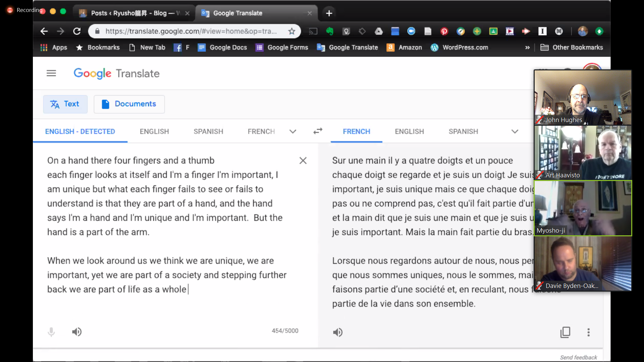Open more translation options menu
The image size is (644, 362).
point(588,332)
